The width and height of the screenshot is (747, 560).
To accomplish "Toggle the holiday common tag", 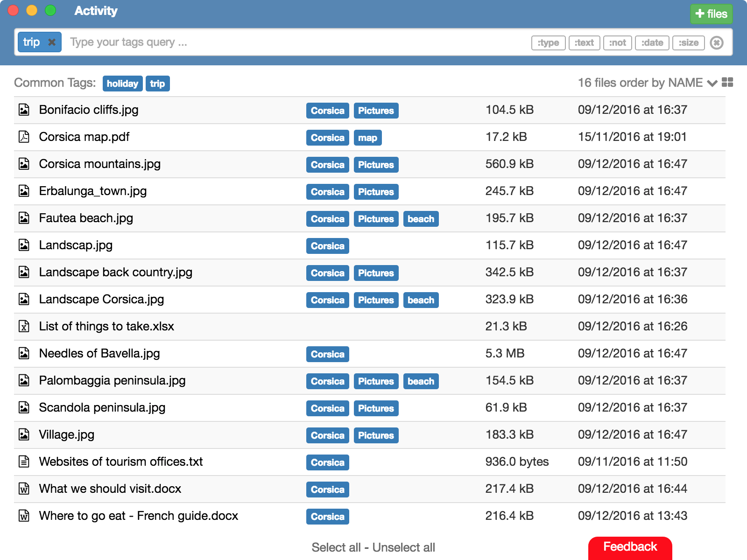I will point(122,84).
